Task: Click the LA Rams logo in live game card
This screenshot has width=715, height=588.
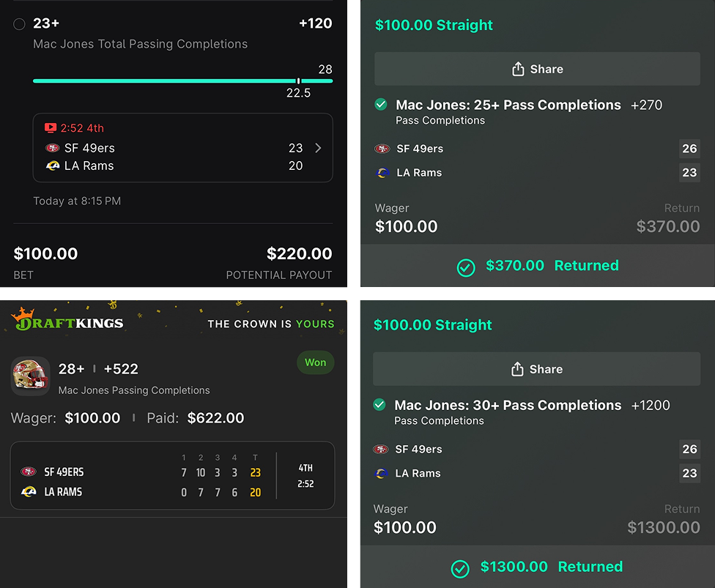Action: (52, 165)
